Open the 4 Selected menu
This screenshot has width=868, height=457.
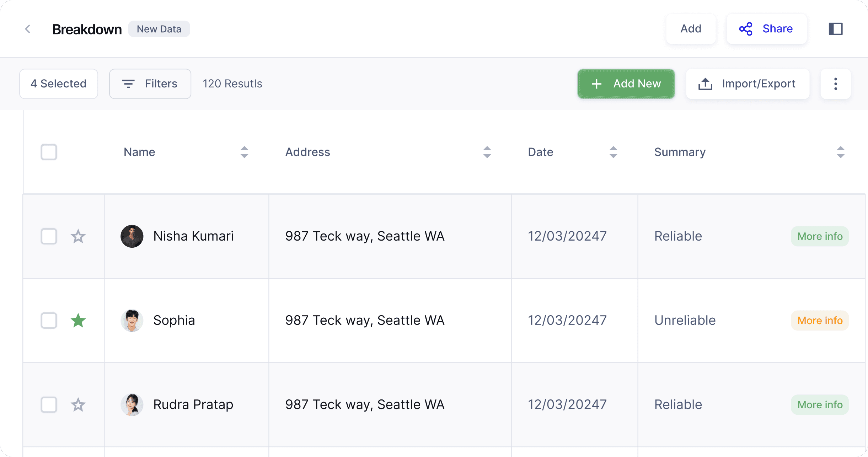[59, 84]
